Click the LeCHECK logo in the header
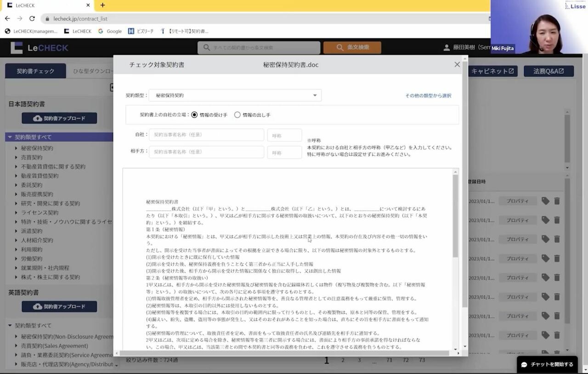Screen dimensions: 588x374 click(40, 48)
